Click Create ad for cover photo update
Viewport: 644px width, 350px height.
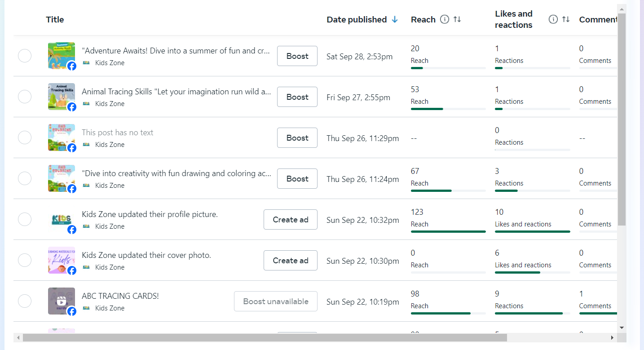[x=290, y=261]
